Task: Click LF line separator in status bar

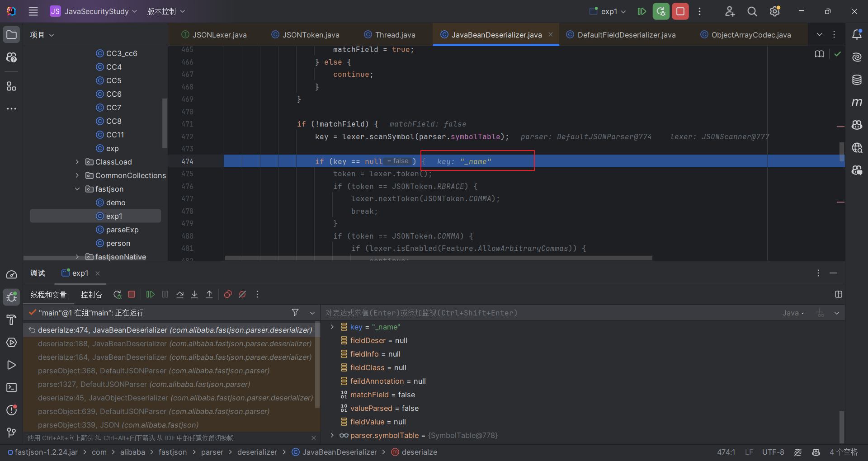Action: coord(749,452)
